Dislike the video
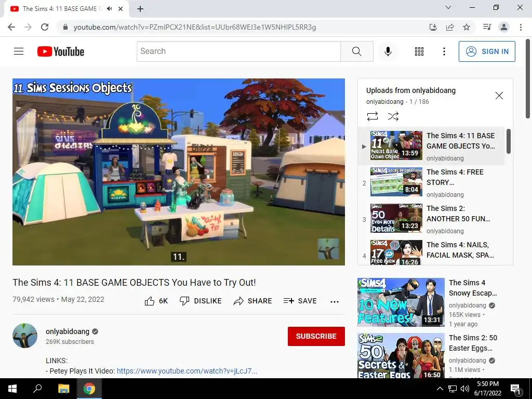Screen dimensions: 532x399 pyautogui.click(x=201, y=301)
